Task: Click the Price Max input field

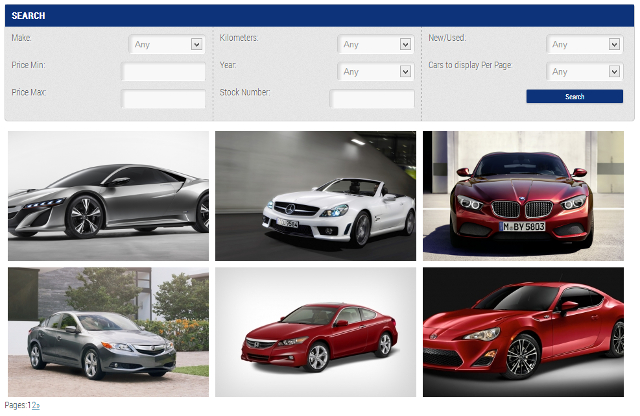Action: (x=163, y=99)
